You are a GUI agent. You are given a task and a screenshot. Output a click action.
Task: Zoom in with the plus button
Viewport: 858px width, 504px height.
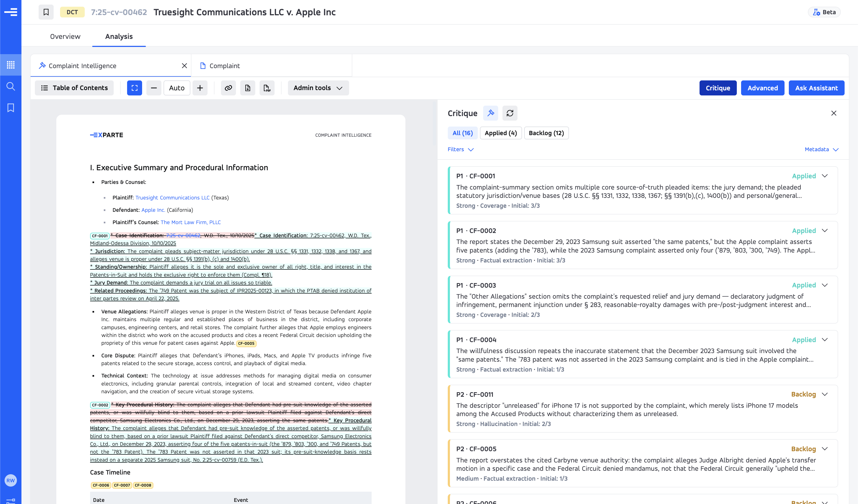tap(200, 88)
